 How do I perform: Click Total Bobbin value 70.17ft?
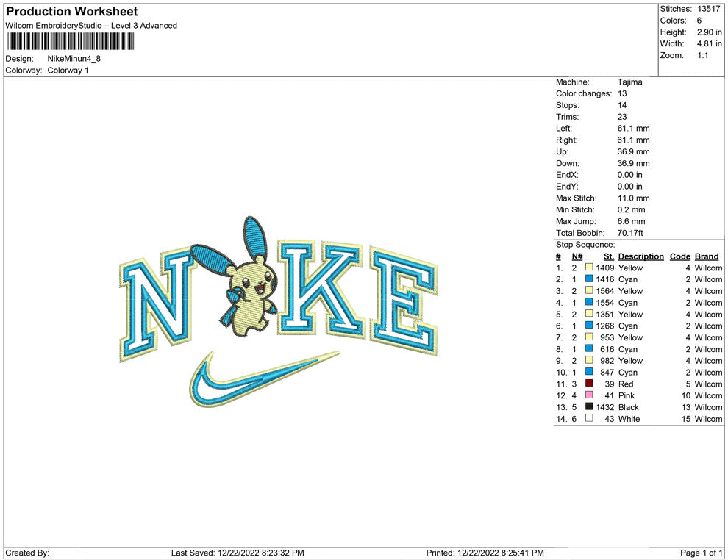[630, 233]
